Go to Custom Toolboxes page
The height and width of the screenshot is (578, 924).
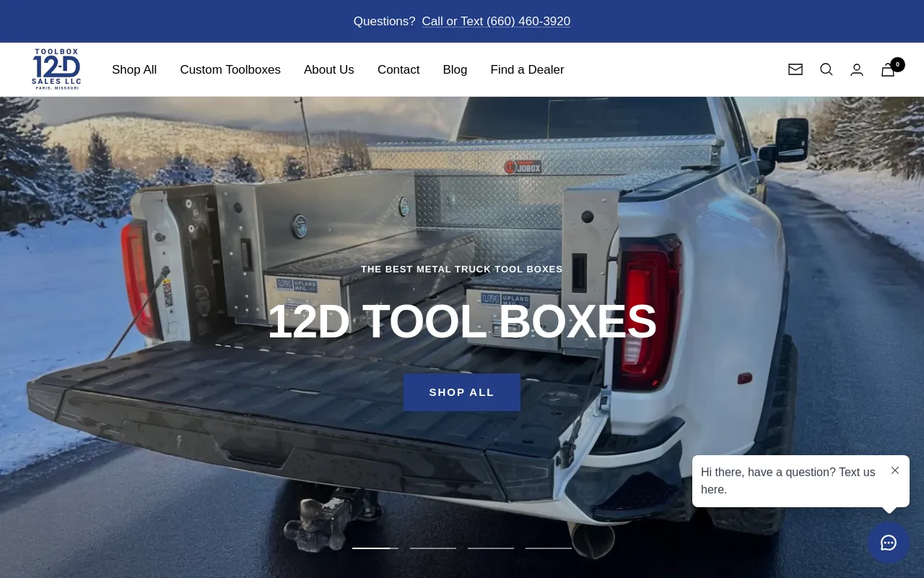pyautogui.click(x=230, y=70)
